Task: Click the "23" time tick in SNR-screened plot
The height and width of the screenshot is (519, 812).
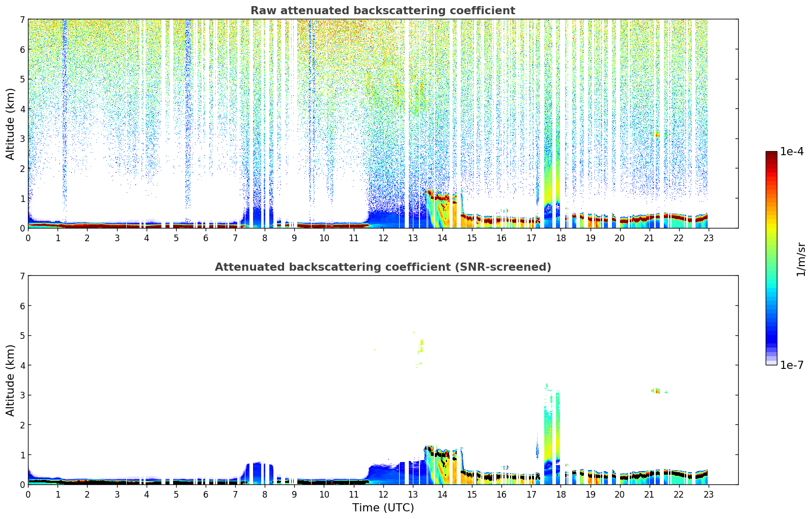Action: 709,494
